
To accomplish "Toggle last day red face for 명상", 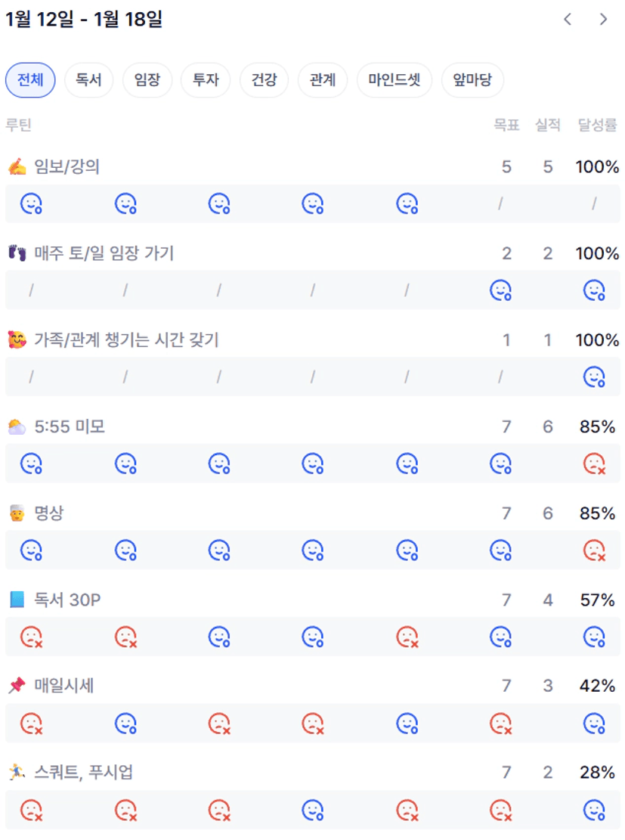I will 595,550.
